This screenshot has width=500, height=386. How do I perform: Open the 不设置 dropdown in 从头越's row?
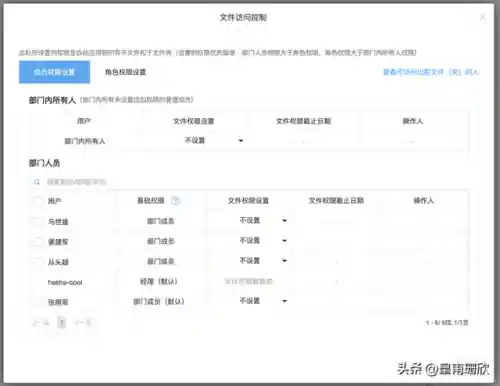[x=263, y=260]
